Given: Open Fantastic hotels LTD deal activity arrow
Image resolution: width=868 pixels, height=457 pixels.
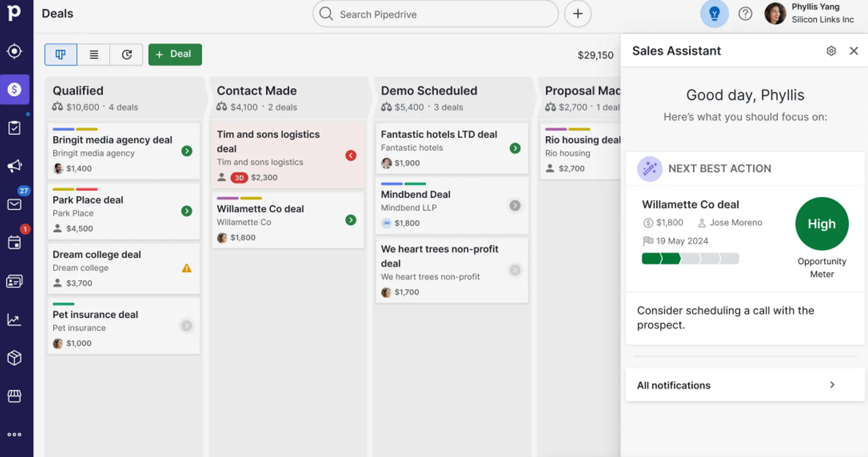Looking at the screenshot, I should 515,148.
